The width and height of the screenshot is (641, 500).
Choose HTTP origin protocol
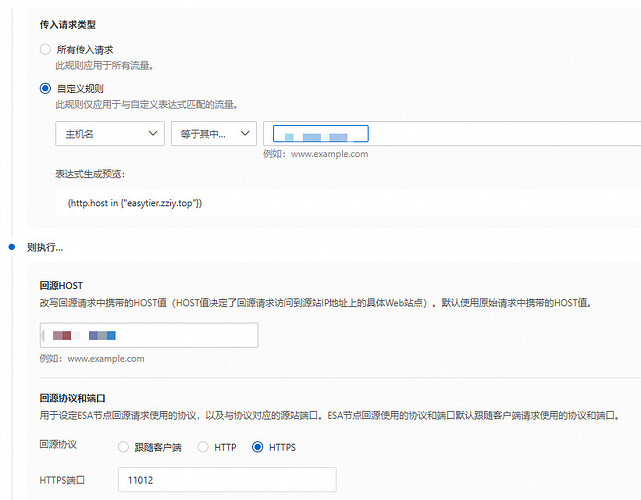click(x=203, y=447)
